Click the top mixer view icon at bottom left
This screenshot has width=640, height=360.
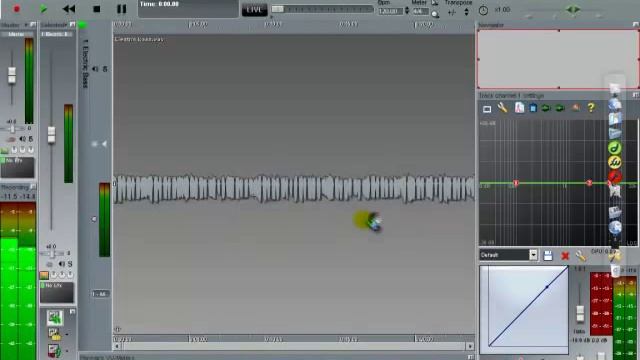click(x=55, y=318)
